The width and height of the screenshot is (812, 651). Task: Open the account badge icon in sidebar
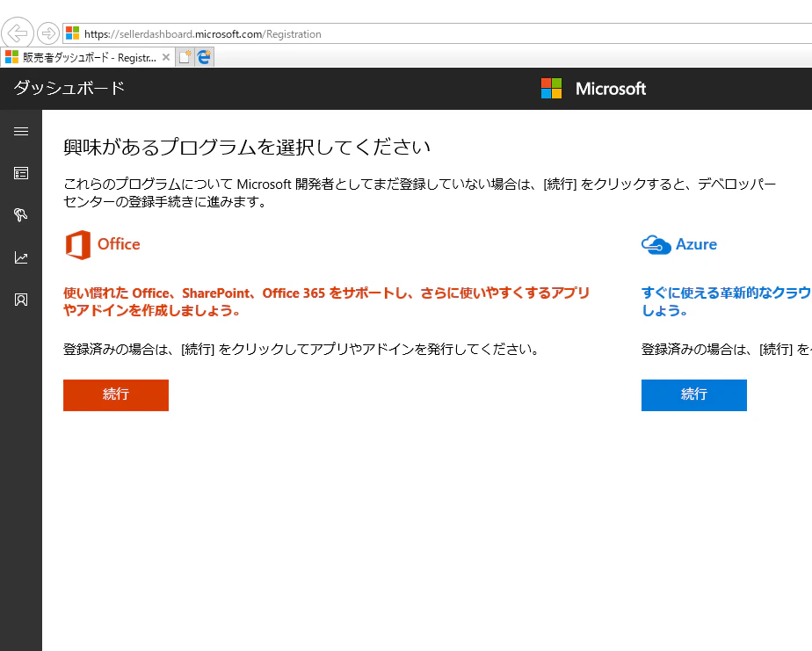click(x=21, y=300)
